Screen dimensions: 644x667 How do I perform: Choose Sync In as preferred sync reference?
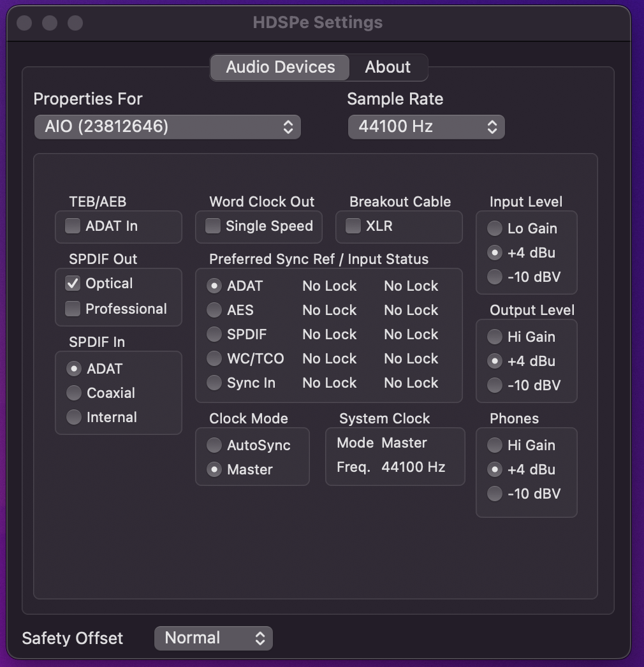pyautogui.click(x=214, y=383)
